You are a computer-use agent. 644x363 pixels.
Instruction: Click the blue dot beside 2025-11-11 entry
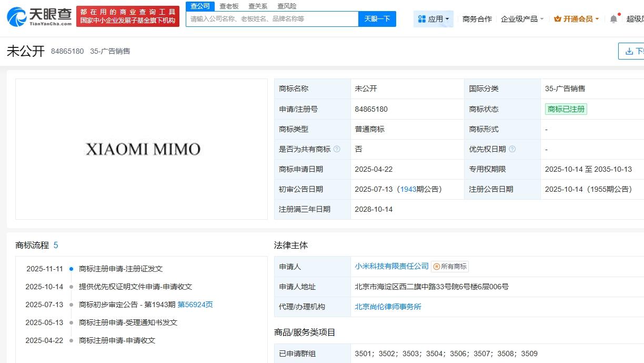(x=71, y=269)
